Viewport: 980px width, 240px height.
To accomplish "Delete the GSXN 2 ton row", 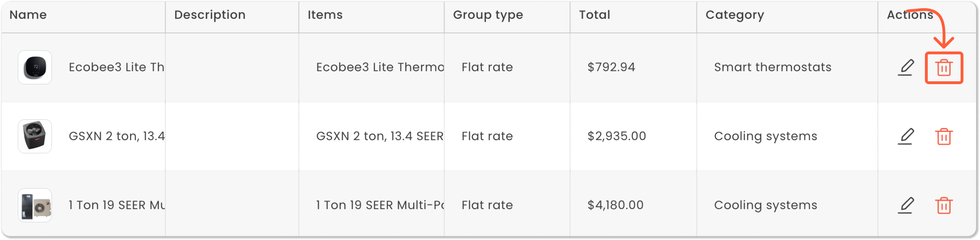I will point(943,137).
